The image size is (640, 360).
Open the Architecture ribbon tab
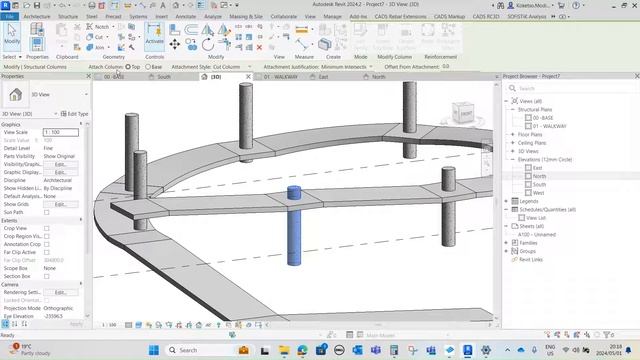pos(37,16)
